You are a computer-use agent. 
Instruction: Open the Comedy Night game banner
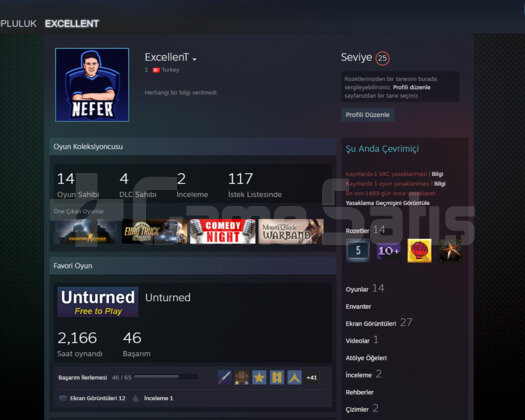point(223,231)
